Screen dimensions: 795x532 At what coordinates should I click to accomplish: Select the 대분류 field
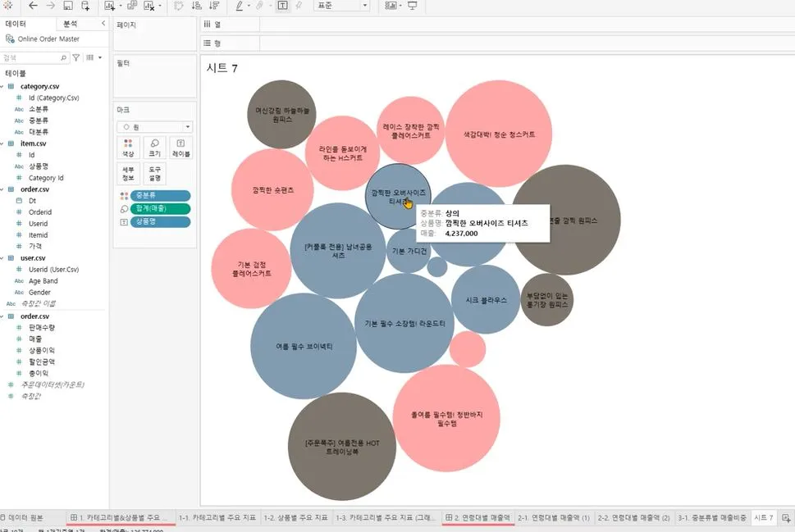coord(39,132)
